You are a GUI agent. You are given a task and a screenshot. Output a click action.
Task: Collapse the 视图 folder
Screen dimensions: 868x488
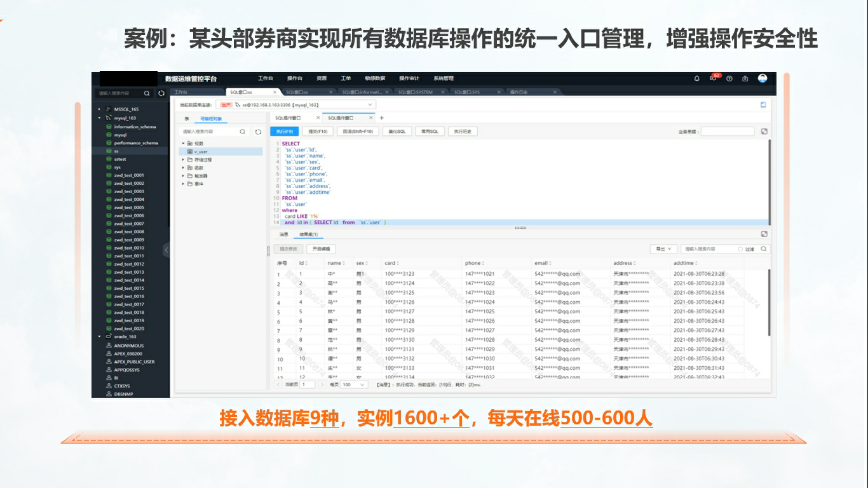[183, 144]
